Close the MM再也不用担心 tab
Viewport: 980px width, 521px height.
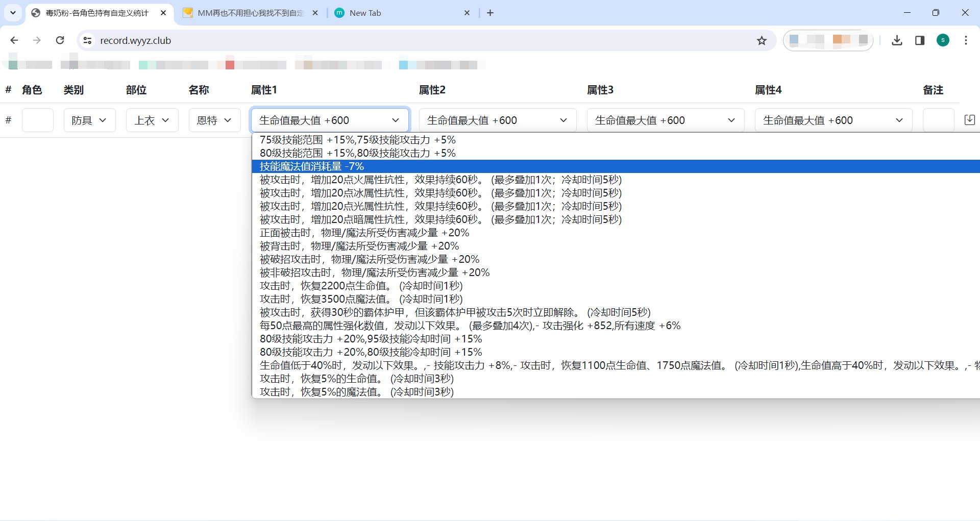(x=315, y=13)
